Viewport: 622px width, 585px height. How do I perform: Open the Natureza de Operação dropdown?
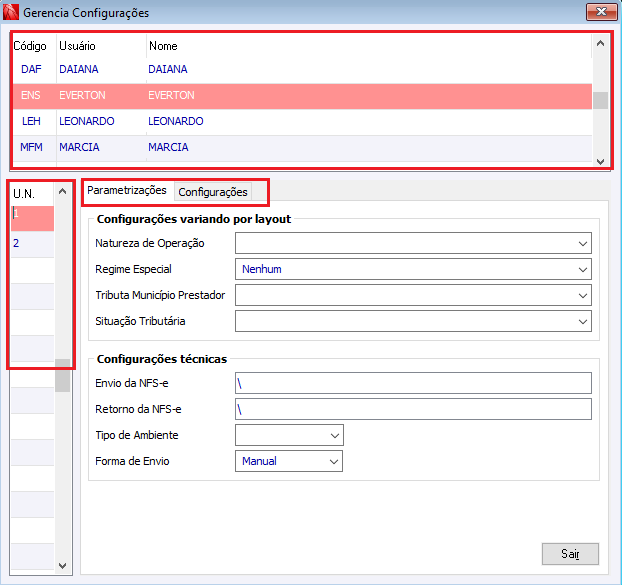click(413, 243)
